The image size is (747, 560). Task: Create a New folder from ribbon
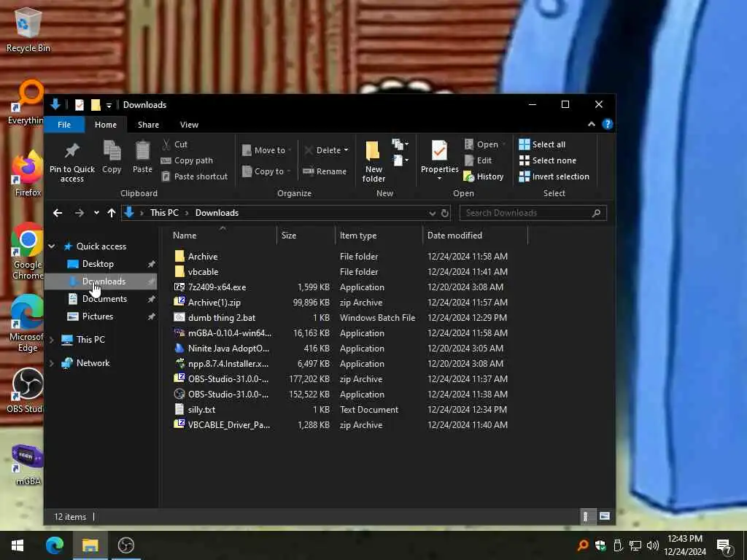(373, 161)
